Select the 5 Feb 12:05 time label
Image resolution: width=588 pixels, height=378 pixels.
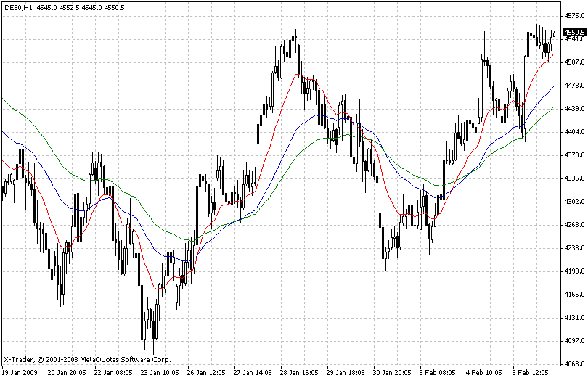[531, 373]
